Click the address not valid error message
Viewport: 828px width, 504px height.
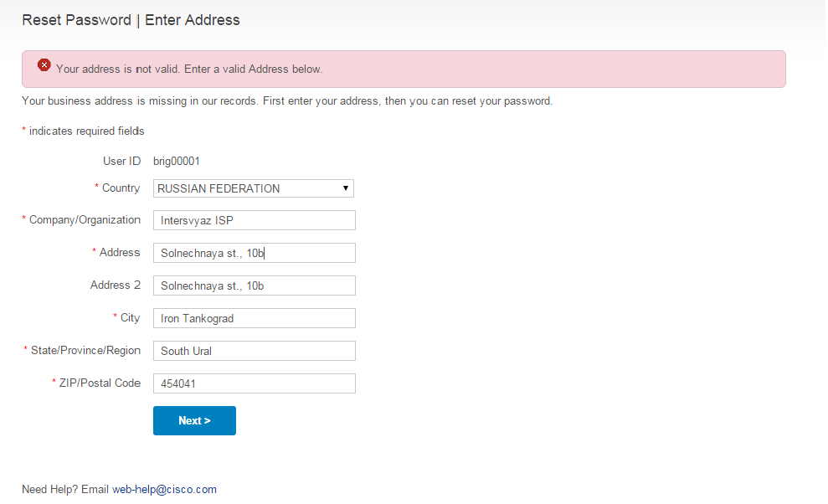pyautogui.click(x=189, y=69)
